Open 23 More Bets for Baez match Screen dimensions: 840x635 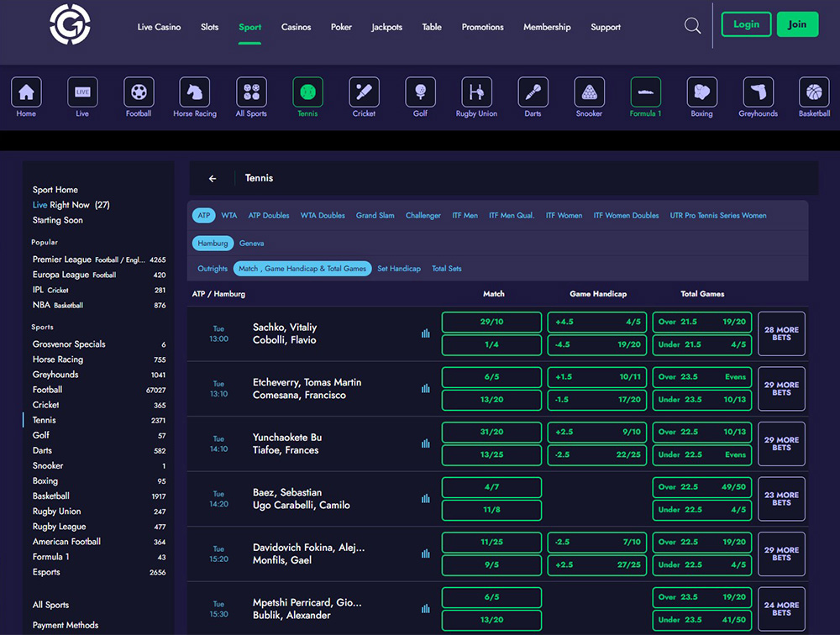pos(781,499)
